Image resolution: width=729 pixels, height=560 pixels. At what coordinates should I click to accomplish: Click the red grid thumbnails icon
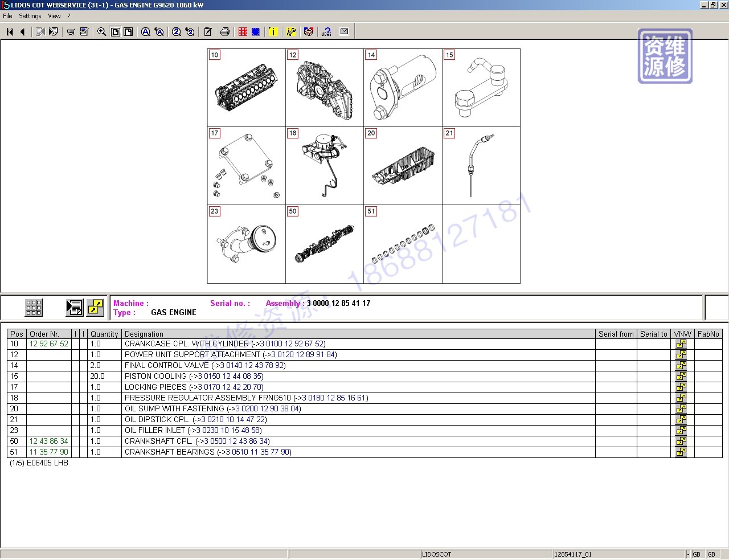[243, 32]
